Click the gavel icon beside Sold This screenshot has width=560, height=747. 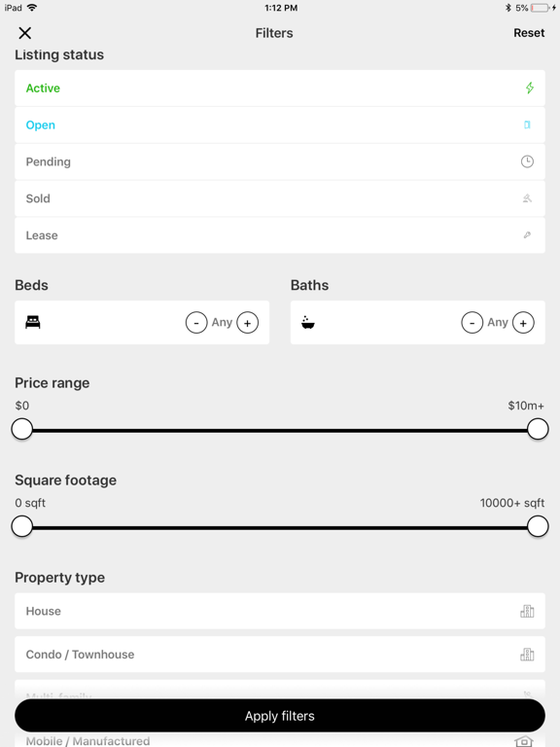527,198
